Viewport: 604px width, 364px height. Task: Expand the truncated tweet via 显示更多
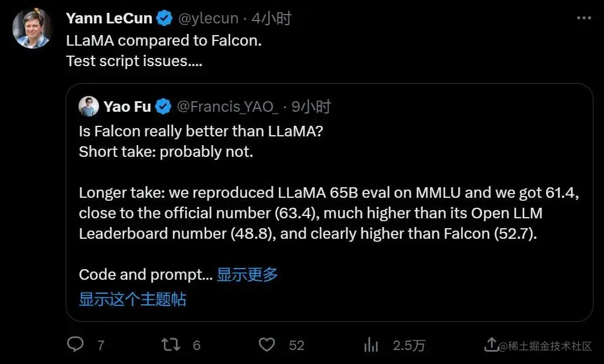click(x=247, y=274)
